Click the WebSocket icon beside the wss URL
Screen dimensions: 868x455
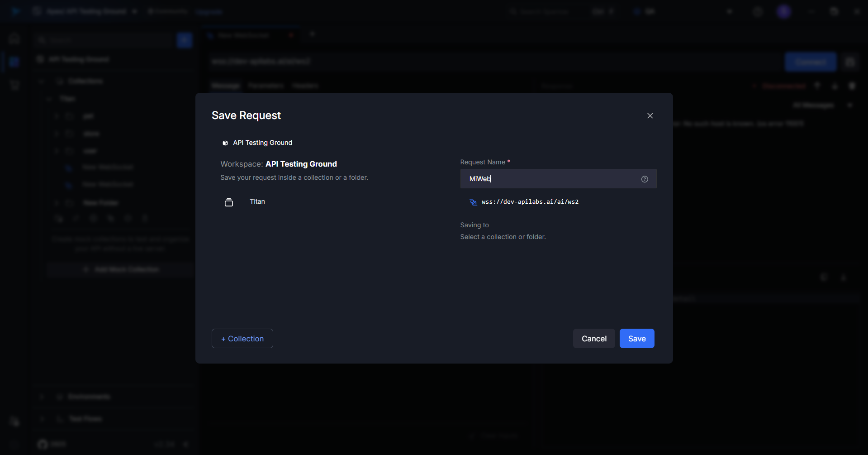[473, 202]
